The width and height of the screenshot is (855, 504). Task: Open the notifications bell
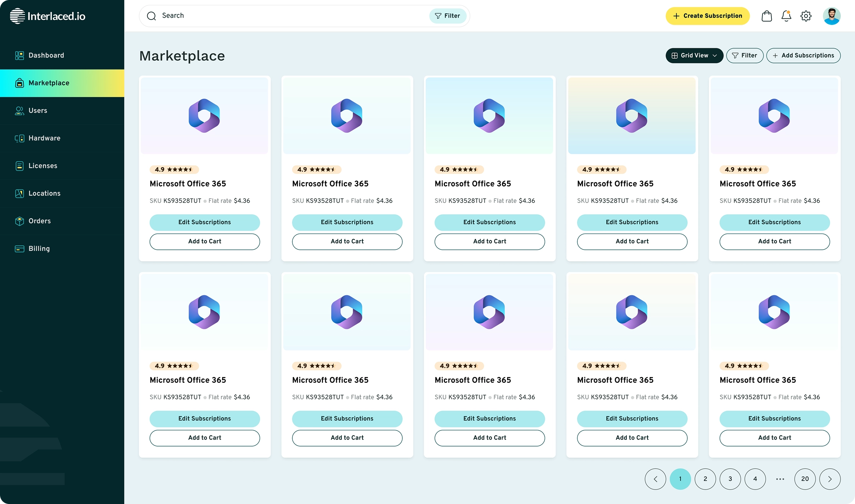tap(786, 16)
